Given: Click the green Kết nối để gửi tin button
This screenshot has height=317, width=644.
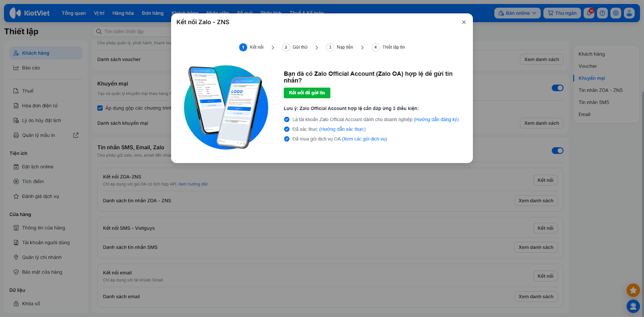Looking at the screenshot, I should (x=307, y=93).
